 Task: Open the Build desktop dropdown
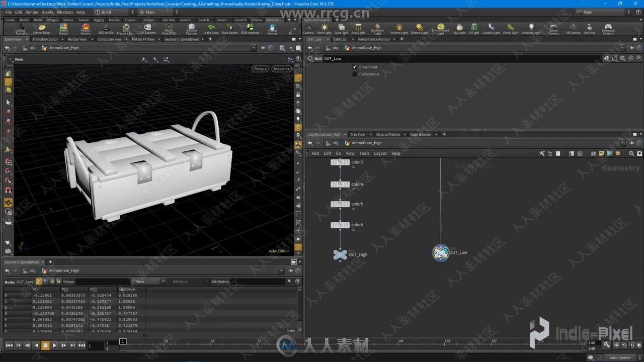pyautogui.click(x=114, y=12)
